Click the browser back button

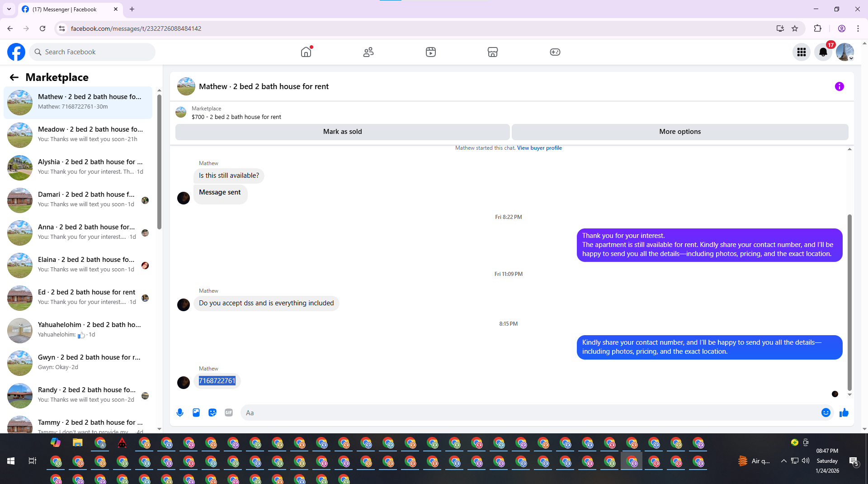click(10, 28)
